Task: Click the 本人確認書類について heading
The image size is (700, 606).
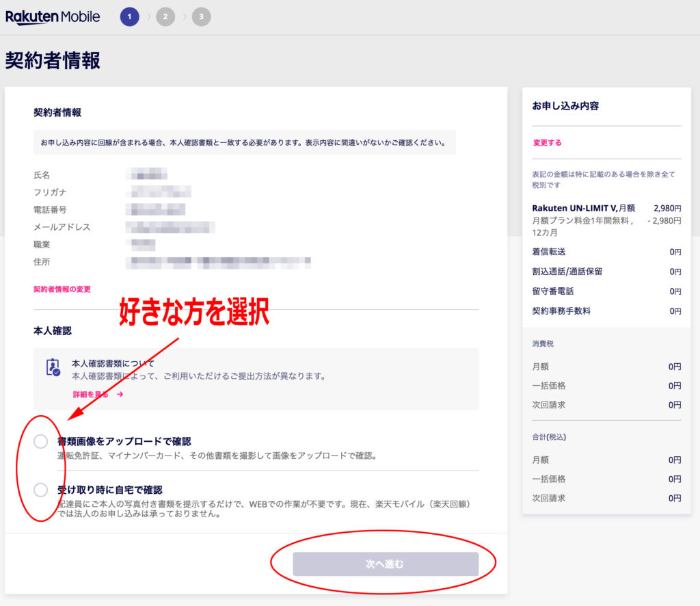Action: point(113,363)
